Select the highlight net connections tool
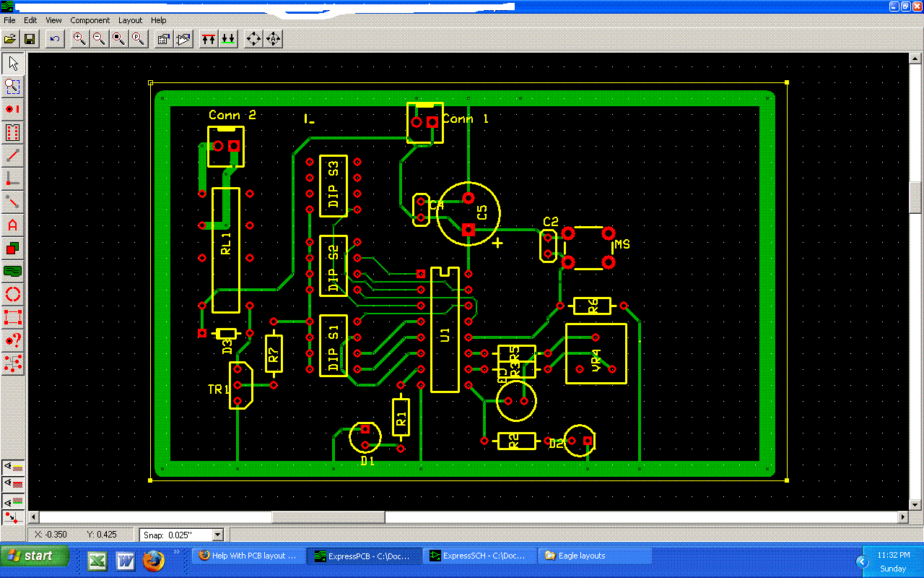 tap(13, 363)
